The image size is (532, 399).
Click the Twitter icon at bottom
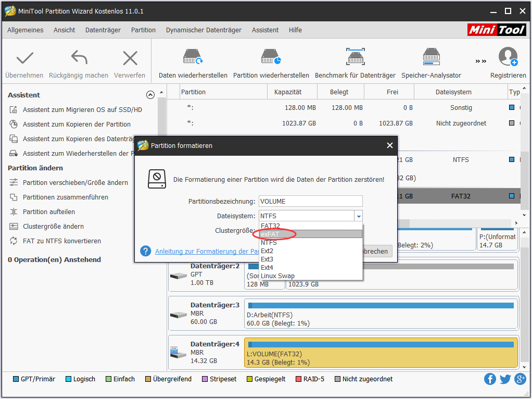click(x=505, y=379)
